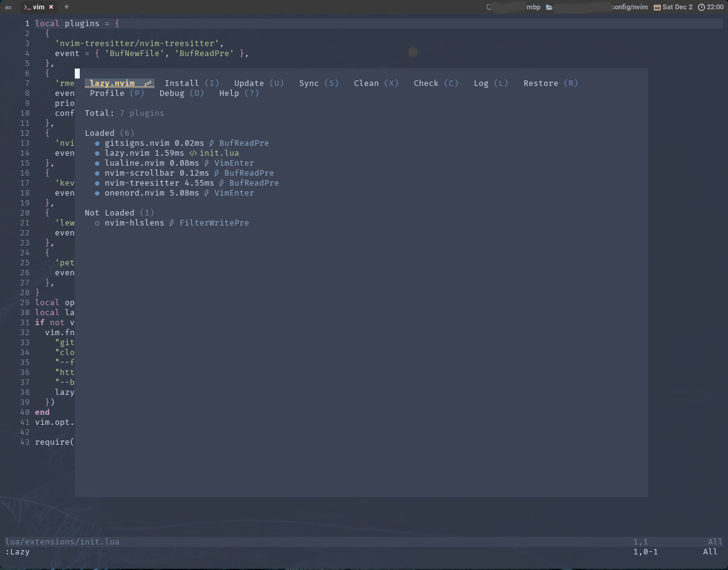The width and height of the screenshot is (728, 570).
Task: Click the :Lazy command line
Action: click(x=17, y=552)
